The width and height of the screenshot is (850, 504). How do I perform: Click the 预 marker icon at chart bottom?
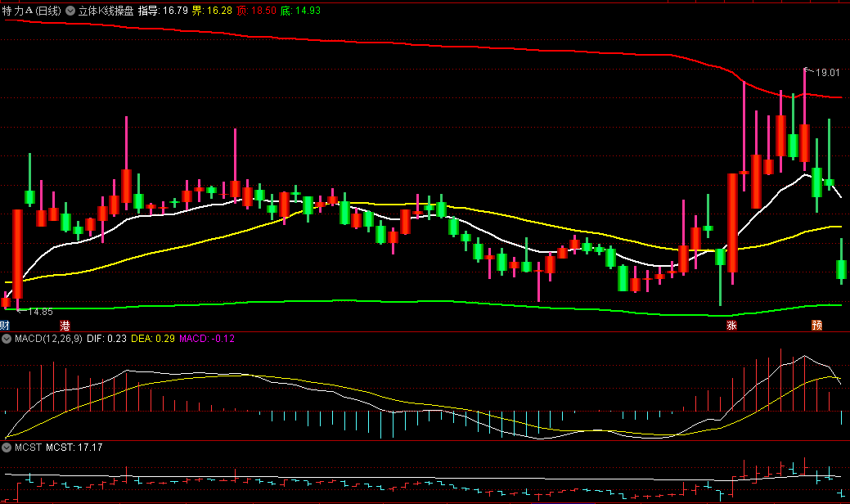click(x=817, y=325)
